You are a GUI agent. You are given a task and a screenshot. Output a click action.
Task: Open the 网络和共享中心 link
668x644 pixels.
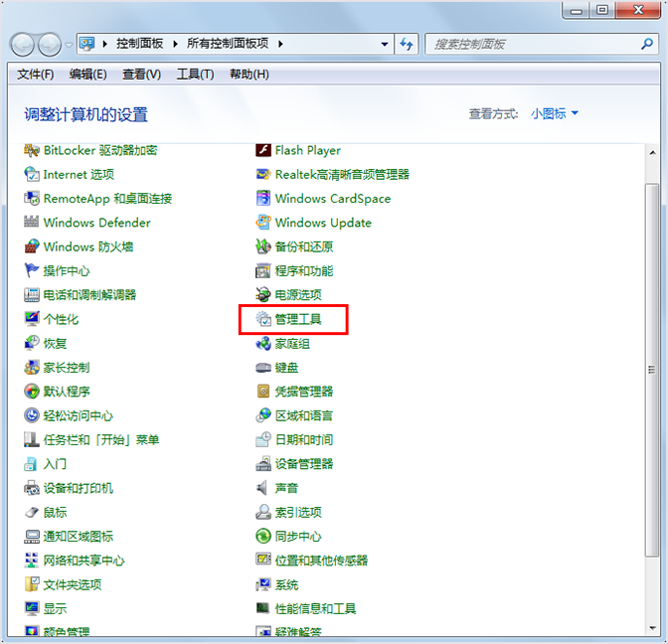tap(83, 561)
